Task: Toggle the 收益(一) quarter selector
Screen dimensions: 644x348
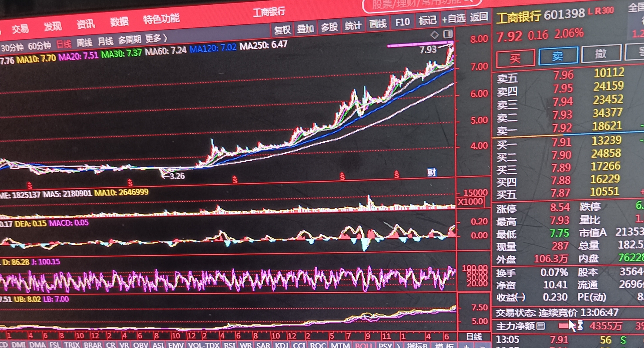Action: [x=511, y=297]
